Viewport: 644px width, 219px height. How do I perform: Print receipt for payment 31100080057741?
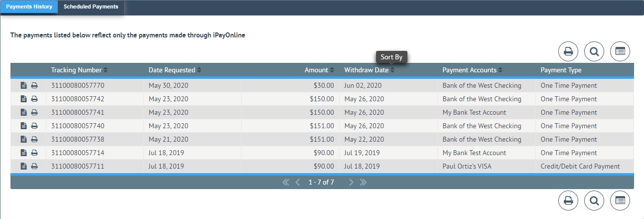pyautogui.click(x=34, y=112)
